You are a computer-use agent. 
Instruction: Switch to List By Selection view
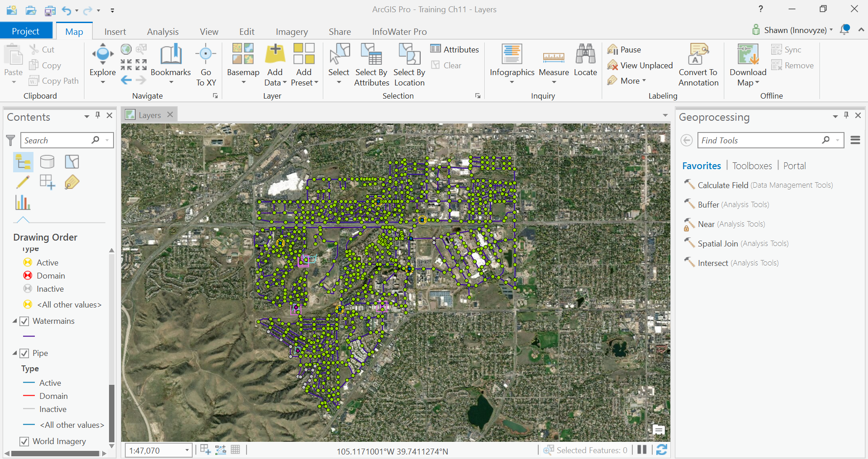72,161
